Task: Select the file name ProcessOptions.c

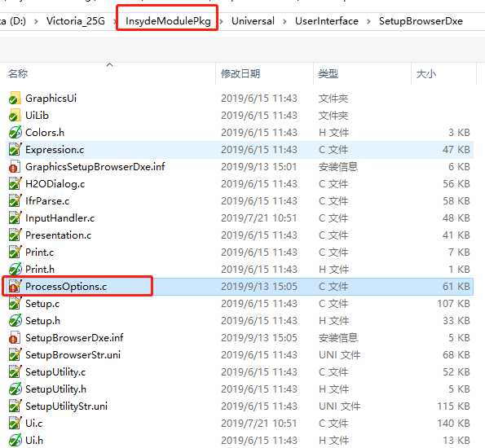Action: pyautogui.click(x=65, y=286)
